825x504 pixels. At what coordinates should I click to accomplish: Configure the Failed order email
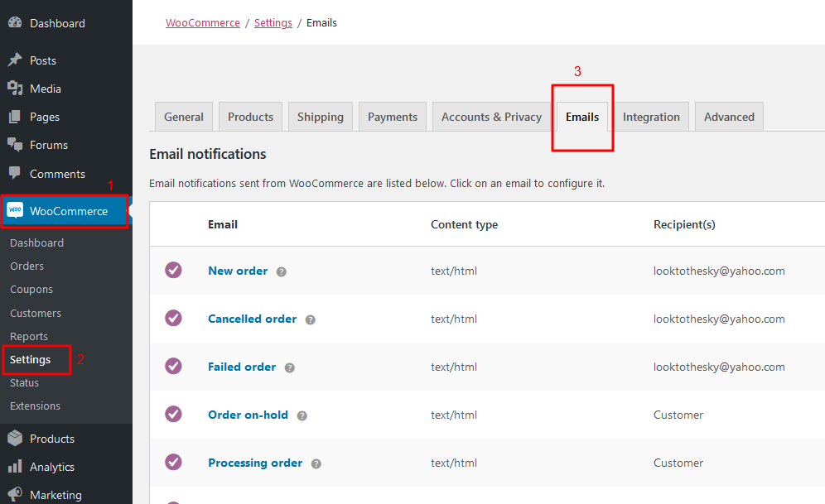(242, 367)
